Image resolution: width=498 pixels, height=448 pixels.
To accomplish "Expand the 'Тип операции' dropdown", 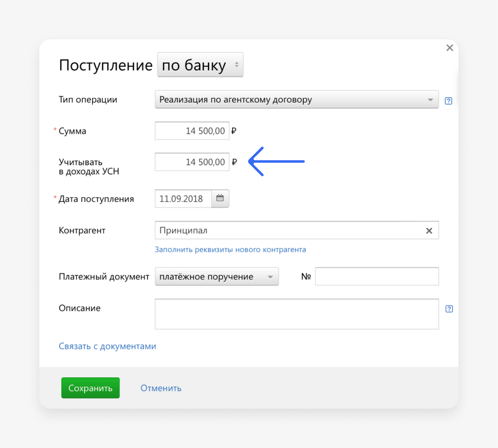I will pos(297,99).
